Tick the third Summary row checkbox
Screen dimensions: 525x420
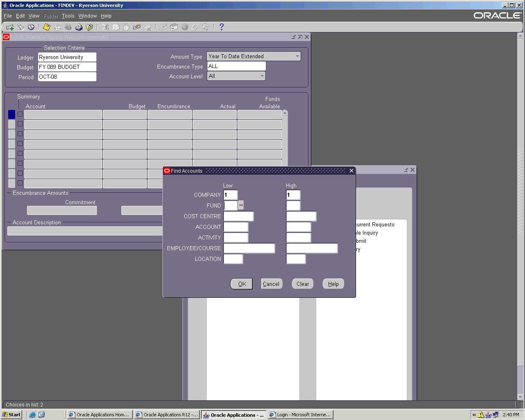point(20,134)
